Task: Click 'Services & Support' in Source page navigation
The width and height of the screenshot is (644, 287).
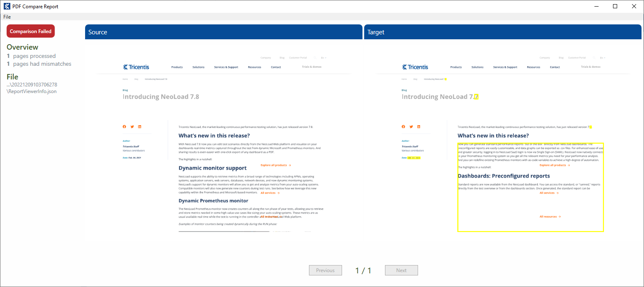Action: [226, 67]
